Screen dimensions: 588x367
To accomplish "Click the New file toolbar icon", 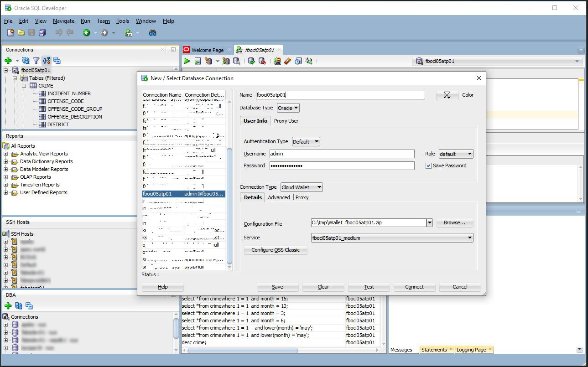I will tap(10, 33).
